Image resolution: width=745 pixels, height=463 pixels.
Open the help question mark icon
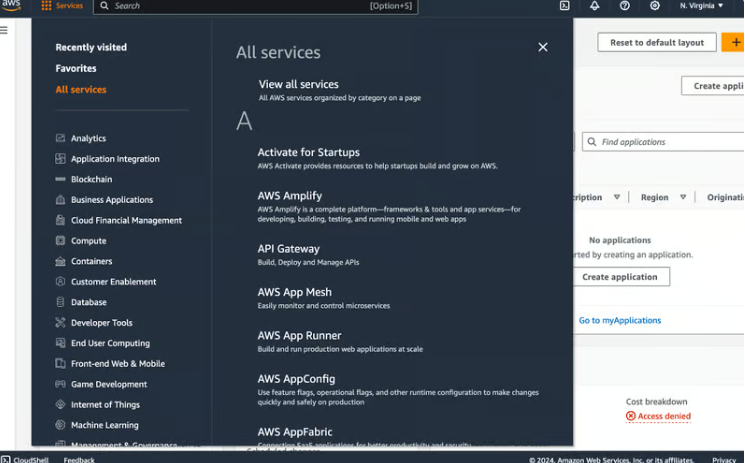pyautogui.click(x=625, y=6)
